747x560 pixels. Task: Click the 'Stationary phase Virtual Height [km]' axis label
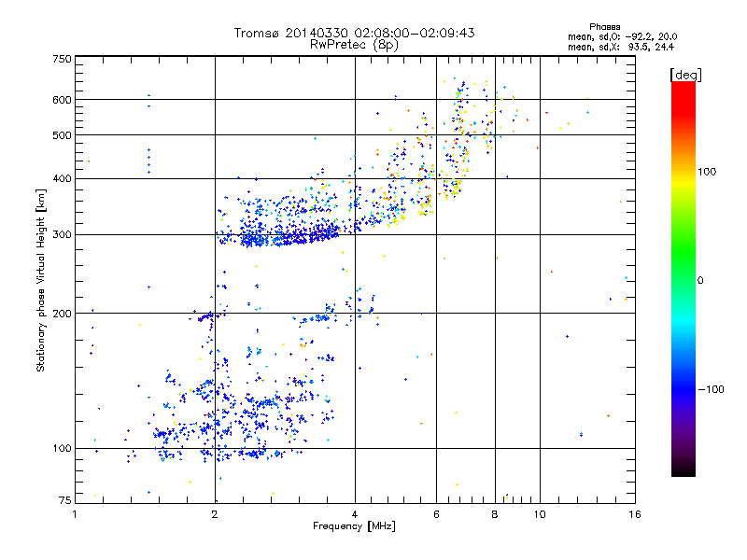41,281
